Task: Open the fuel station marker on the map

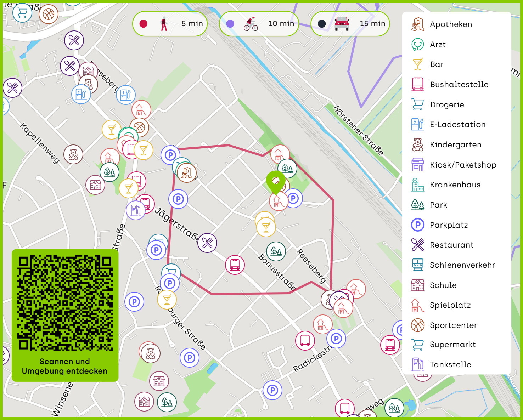Action: pos(136,210)
